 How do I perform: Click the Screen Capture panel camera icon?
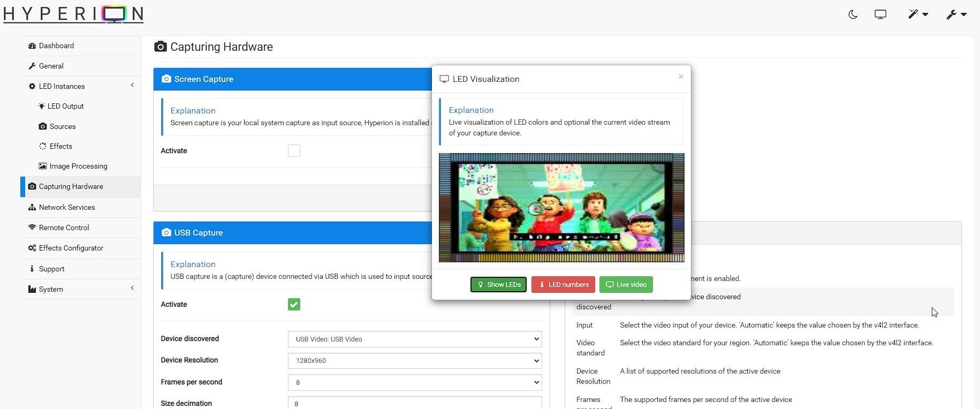coord(166,79)
